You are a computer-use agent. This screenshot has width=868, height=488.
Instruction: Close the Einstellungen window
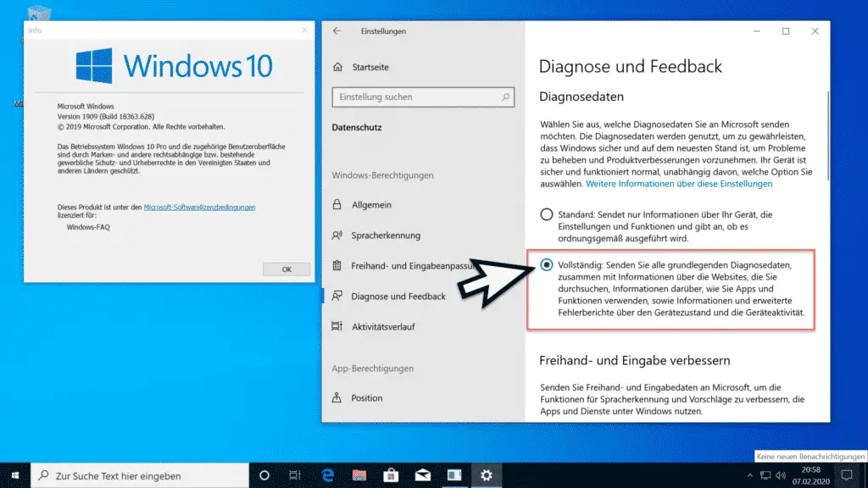click(x=815, y=31)
